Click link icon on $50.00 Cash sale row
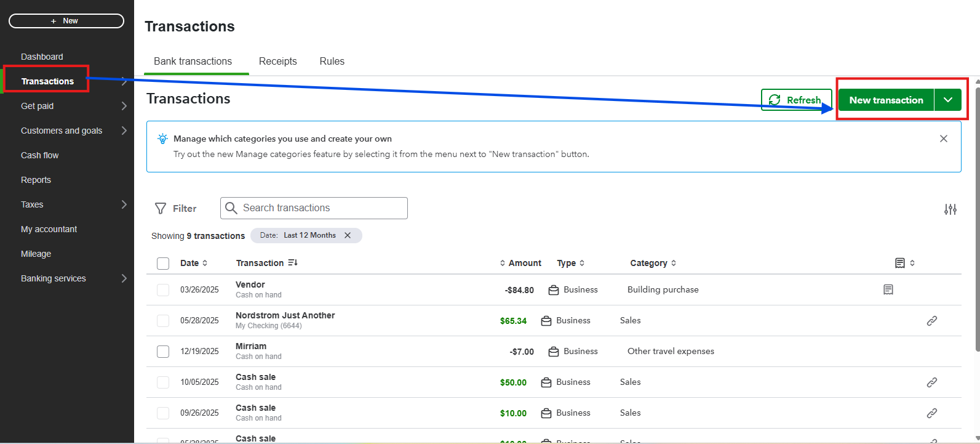 [931, 382]
